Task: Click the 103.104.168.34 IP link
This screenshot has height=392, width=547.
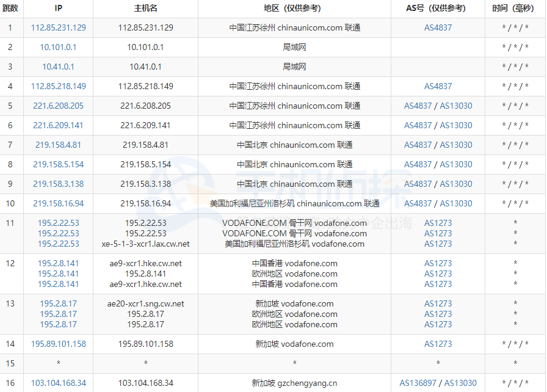Action: click(x=58, y=383)
